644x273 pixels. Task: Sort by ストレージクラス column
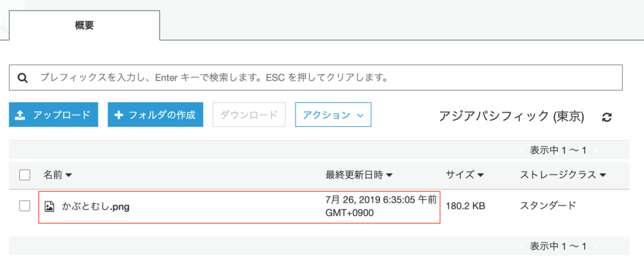click(562, 175)
